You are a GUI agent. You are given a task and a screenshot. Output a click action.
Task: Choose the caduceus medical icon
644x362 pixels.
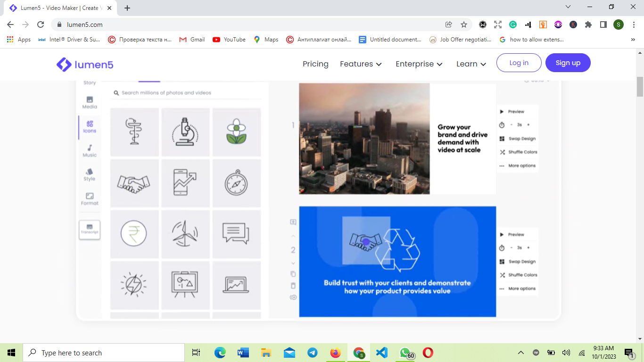coord(134,132)
